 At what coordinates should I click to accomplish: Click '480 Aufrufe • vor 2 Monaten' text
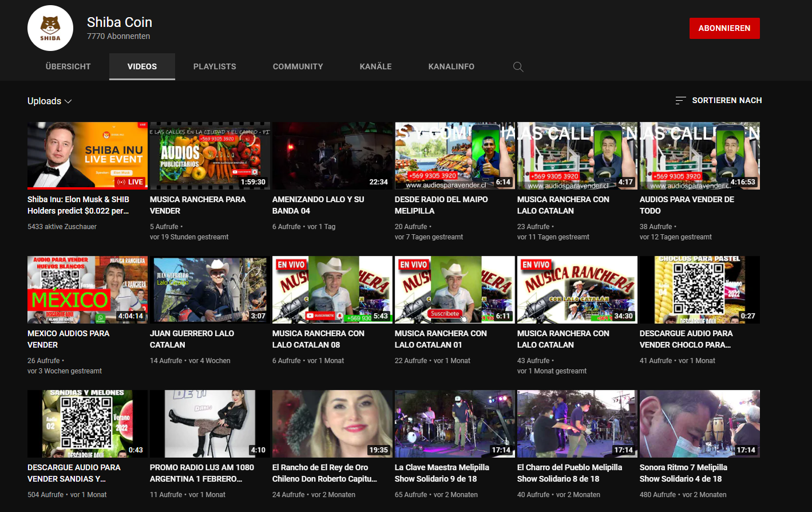(683, 495)
